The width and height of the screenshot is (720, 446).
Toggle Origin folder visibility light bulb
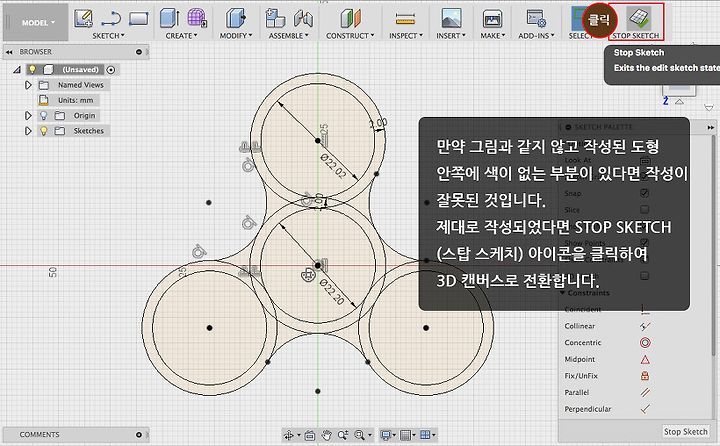click(44, 116)
